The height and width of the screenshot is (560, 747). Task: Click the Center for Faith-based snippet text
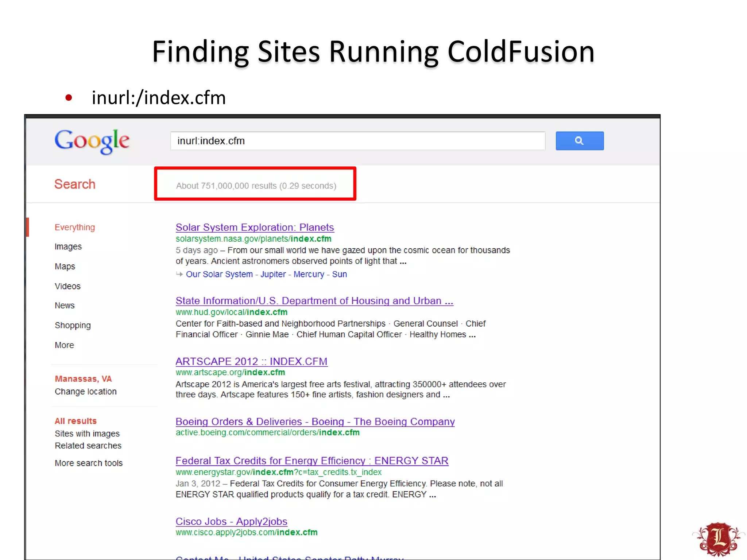[330, 329]
